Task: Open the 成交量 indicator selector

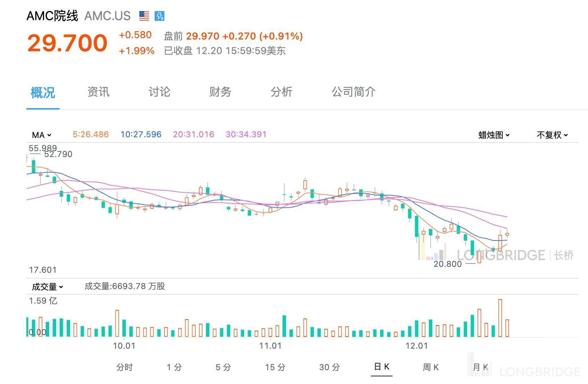Action: pos(47,287)
